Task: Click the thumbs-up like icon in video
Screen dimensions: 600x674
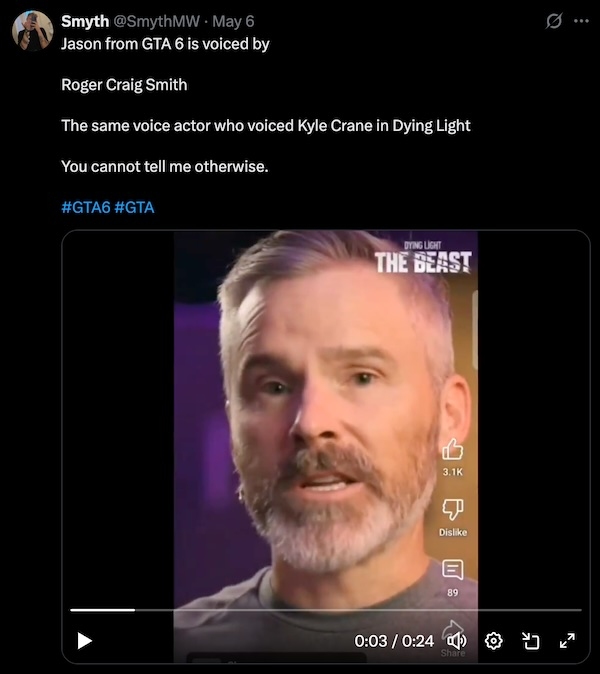Action: pos(453,450)
